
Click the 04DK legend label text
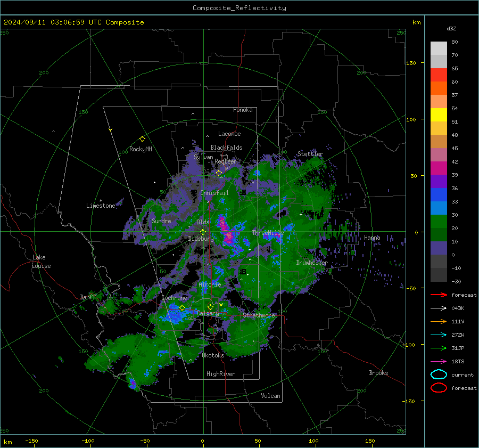click(458, 308)
